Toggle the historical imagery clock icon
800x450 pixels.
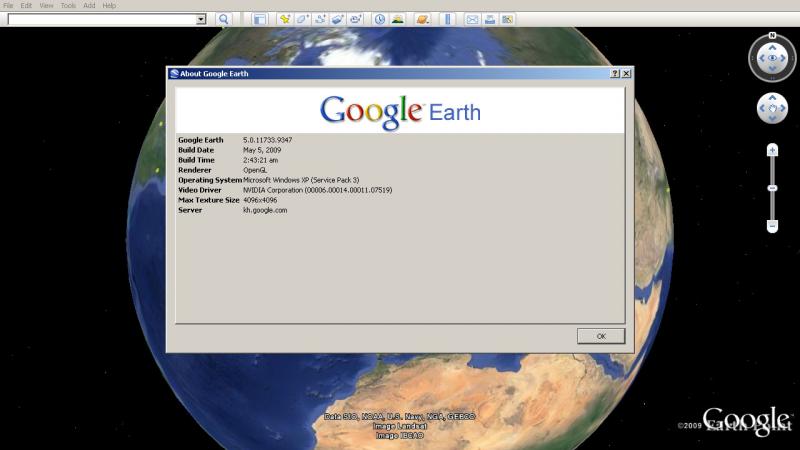tap(380, 19)
